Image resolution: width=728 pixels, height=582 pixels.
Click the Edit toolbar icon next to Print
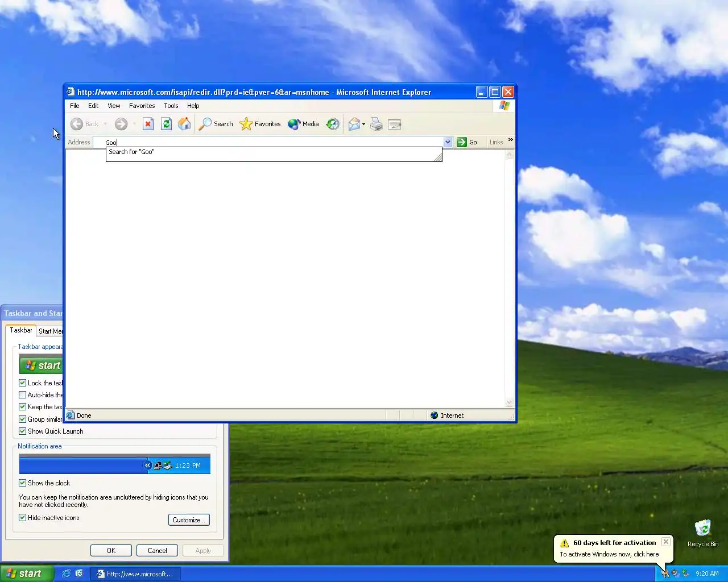pyautogui.click(x=395, y=124)
